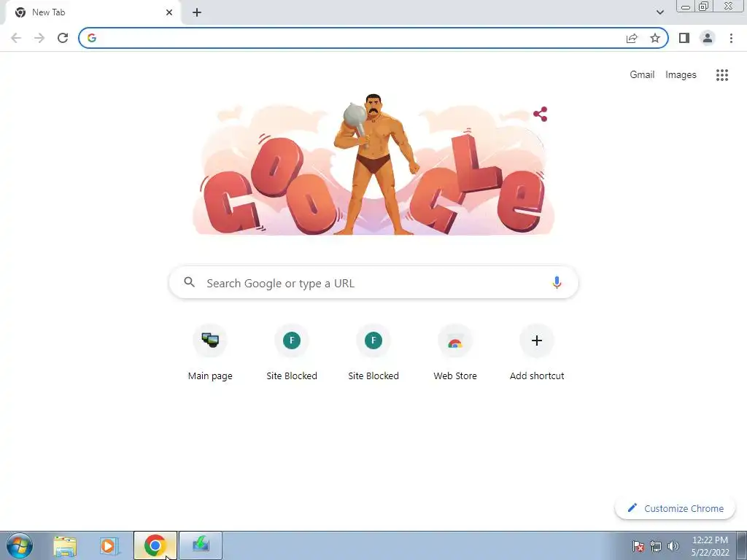
Task: Click the Google G icon in address bar
Action: 92,38
